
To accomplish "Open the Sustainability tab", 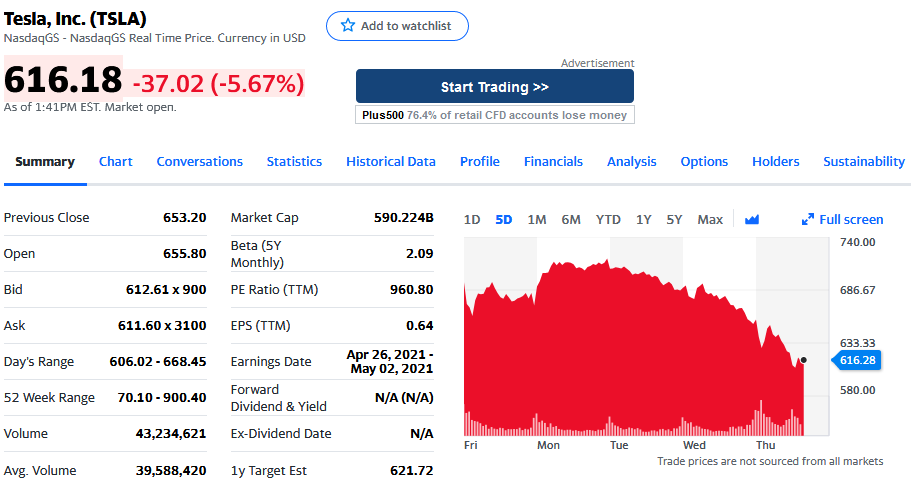I will [864, 162].
